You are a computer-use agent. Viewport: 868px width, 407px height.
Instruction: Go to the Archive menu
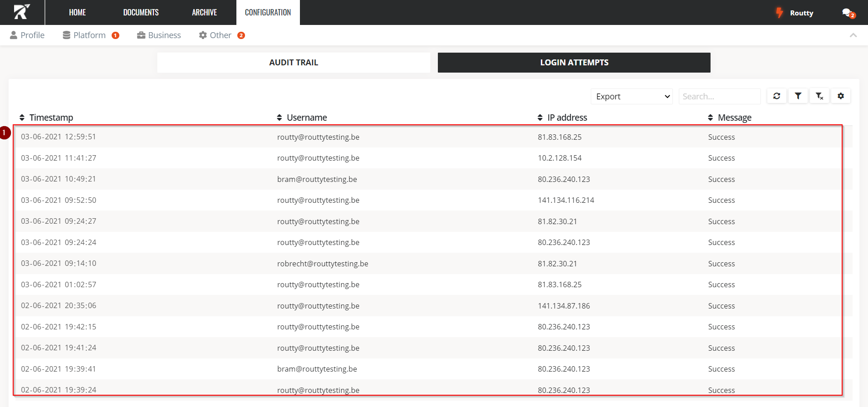(204, 13)
